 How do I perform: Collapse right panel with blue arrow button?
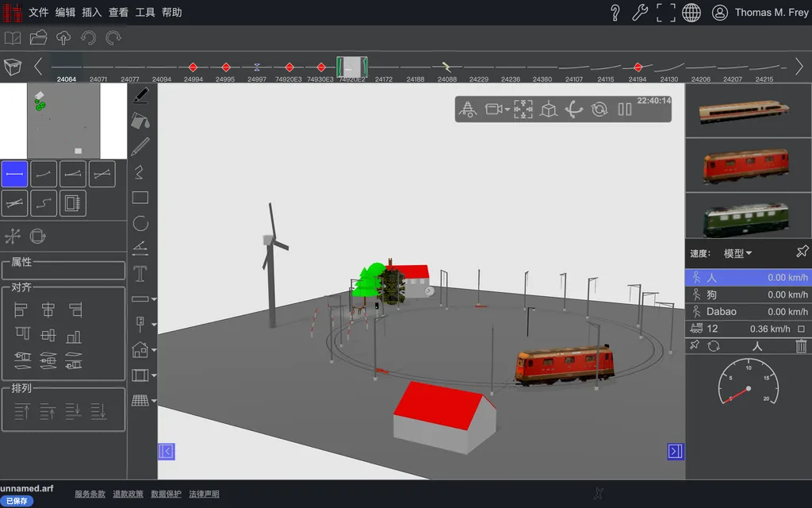point(676,452)
